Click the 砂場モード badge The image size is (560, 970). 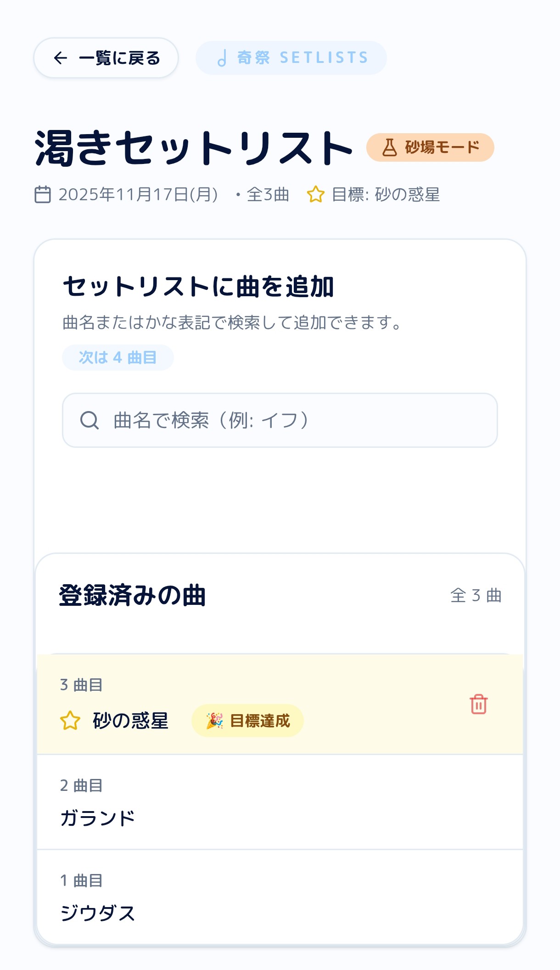(x=430, y=147)
